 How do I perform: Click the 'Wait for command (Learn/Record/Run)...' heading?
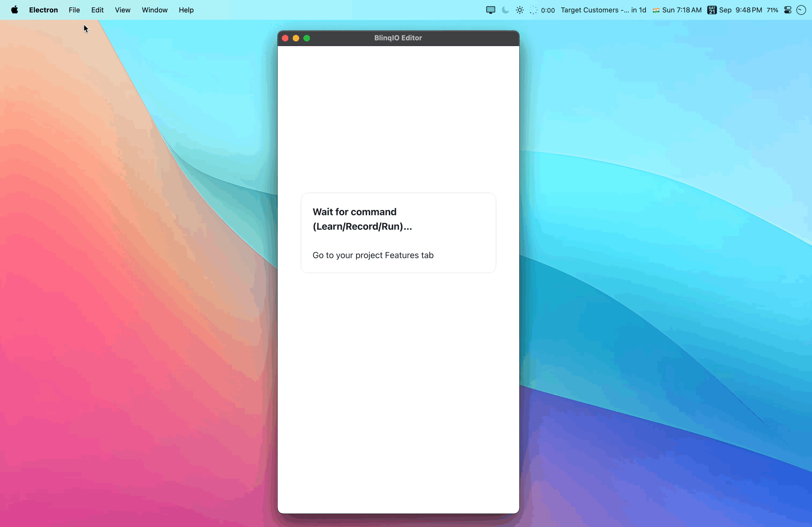(362, 219)
